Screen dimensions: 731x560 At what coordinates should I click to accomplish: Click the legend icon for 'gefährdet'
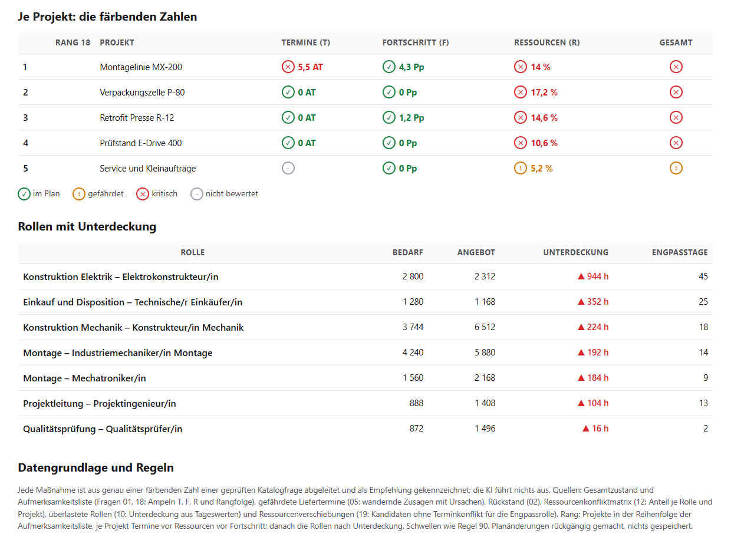click(x=79, y=194)
